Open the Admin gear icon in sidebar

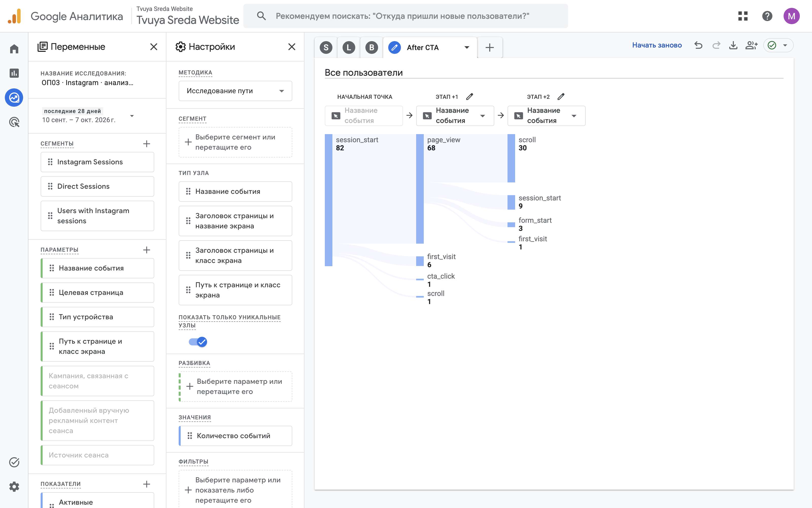pos(14,486)
